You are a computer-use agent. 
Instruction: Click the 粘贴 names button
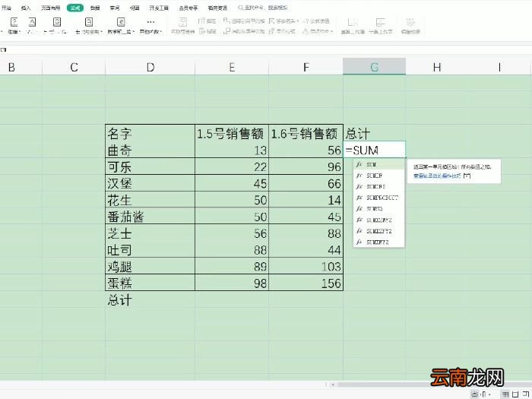tap(207, 31)
